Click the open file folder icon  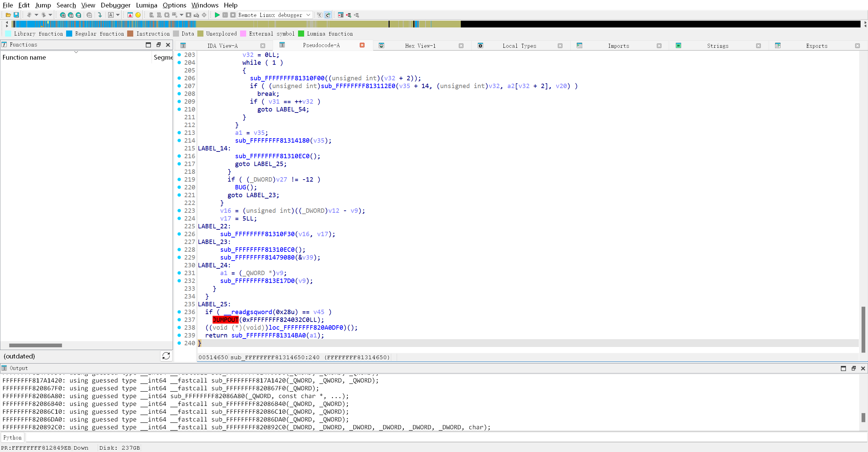pyautogui.click(x=8, y=15)
